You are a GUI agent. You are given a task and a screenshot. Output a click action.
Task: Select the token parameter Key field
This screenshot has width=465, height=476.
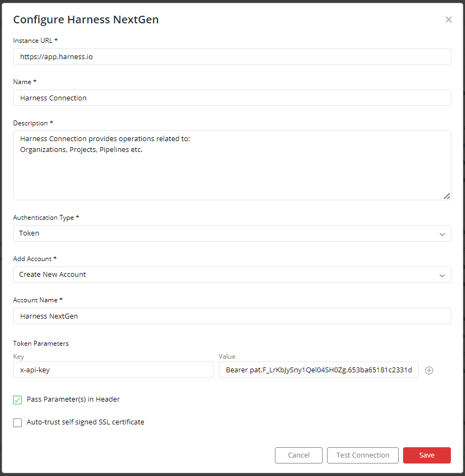click(113, 370)
